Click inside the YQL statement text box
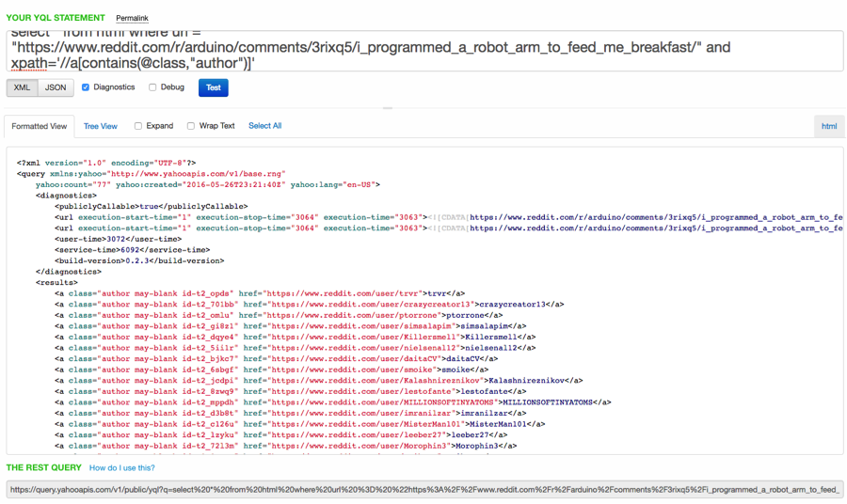This screenshot has width=847, height=504. (424, 51)
